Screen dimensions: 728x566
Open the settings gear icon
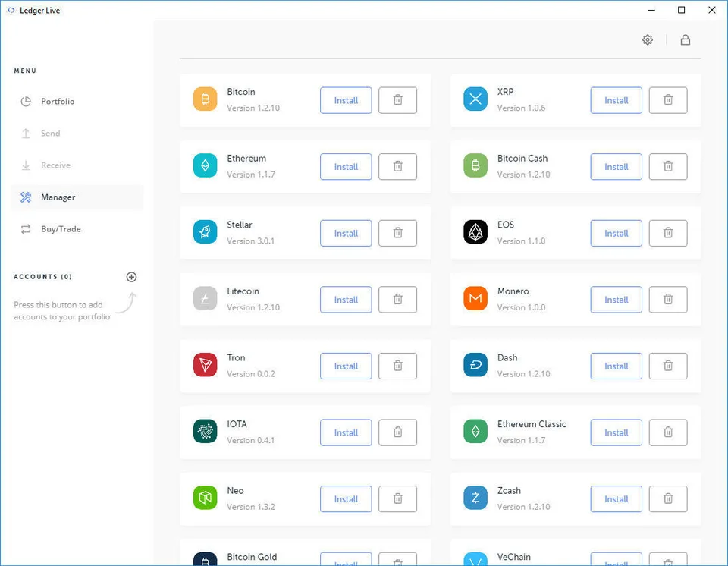point(647,40)
